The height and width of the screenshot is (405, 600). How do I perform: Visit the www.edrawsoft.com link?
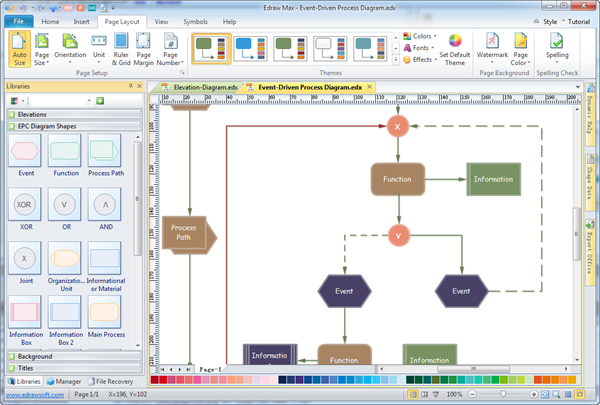[35, 395]
